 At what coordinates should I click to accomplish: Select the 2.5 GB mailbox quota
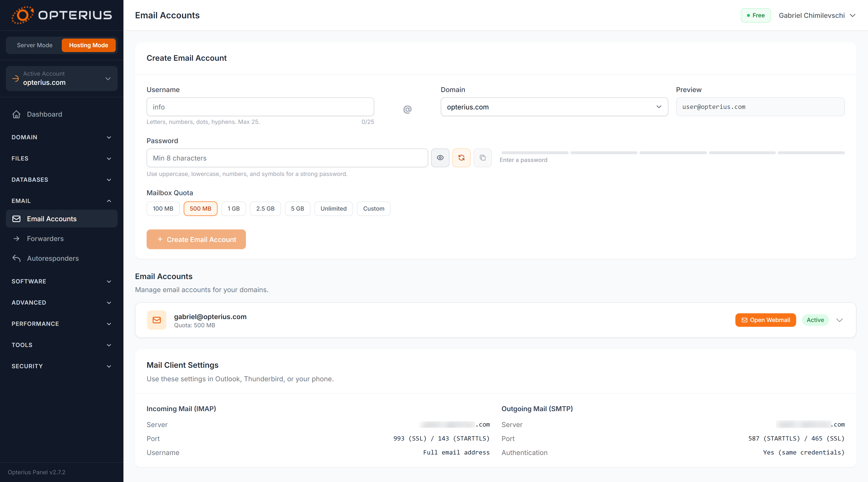tap(265, 208)
